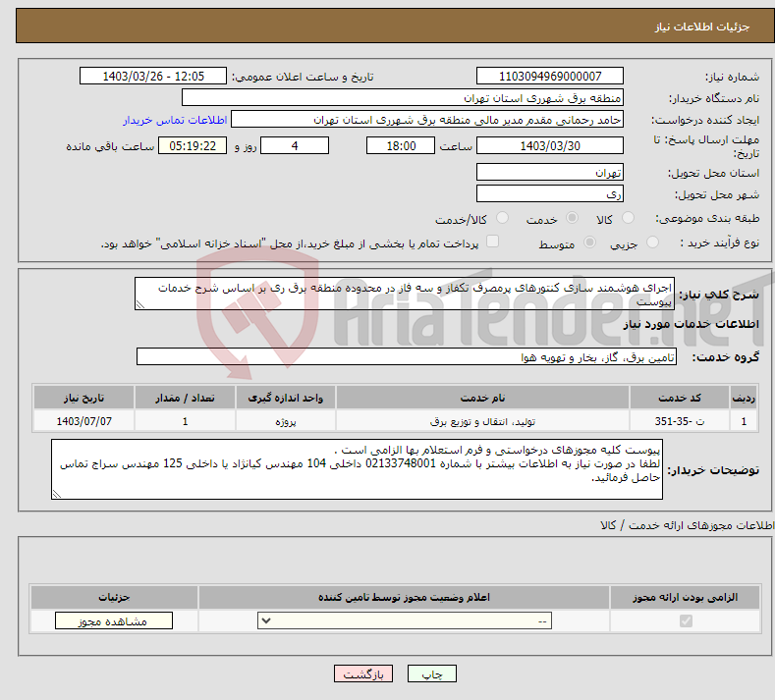Choose the جزیی purchase type radio
The height and width of the screenshot is (700, 775).
tap(652, 242)
